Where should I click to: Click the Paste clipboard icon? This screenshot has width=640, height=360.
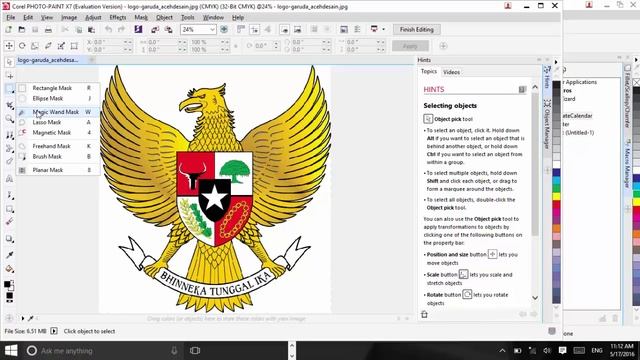pos(91,29)
